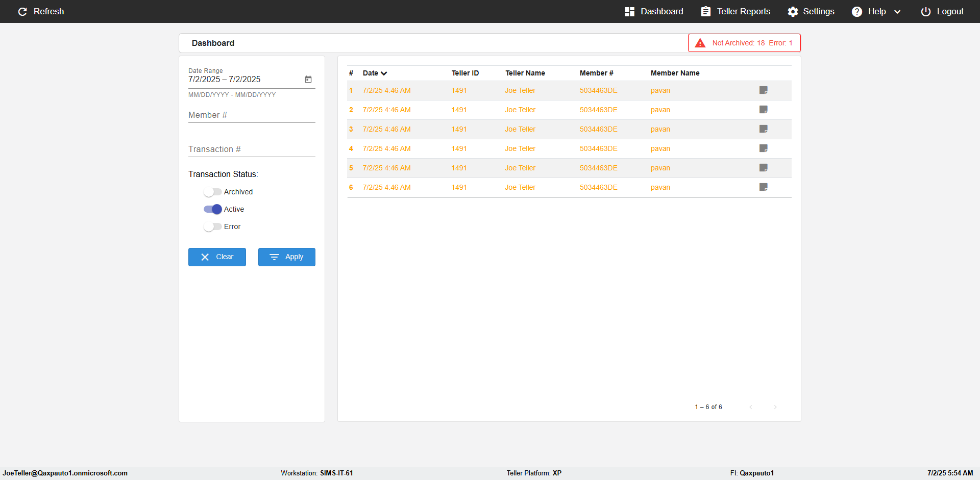The image size is (980, 480).
Task: Turn off the Active status toggle
Action: [x=212, y=210]
